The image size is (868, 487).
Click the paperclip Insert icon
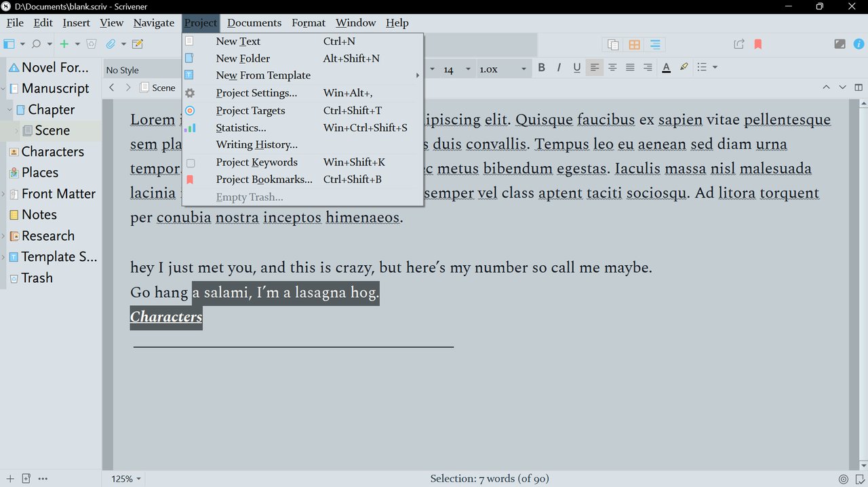(111, 44)
